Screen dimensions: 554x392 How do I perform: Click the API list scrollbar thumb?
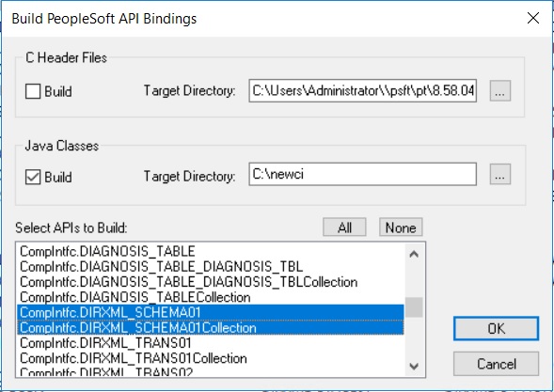(x=414, y=307)
